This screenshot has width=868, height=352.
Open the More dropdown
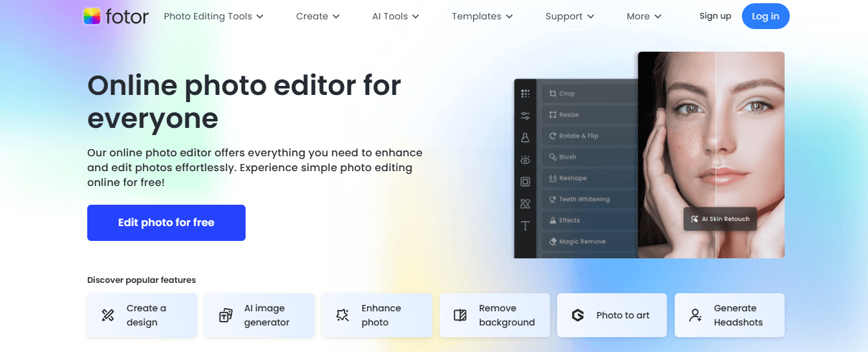pyautogui.click(x=644, y=16)
